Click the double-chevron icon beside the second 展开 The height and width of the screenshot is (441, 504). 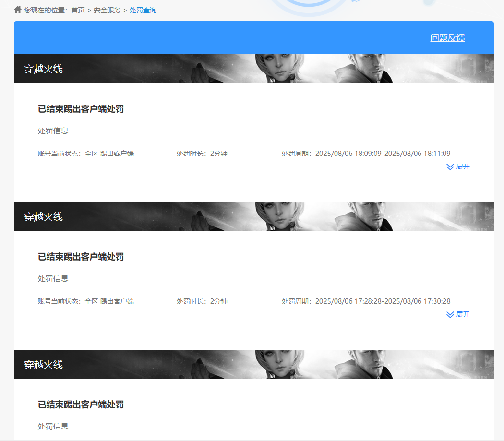click(x=450, y=315)
